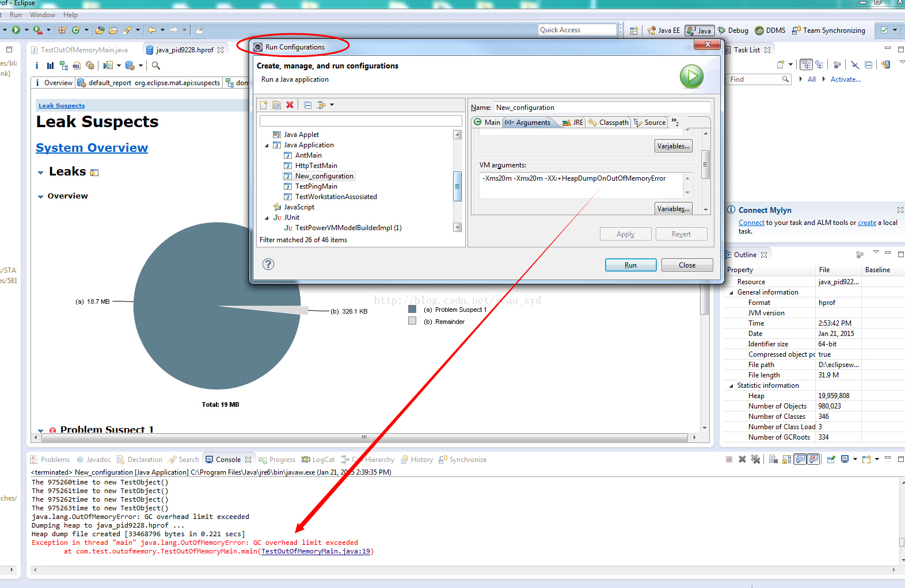This screenshot has width=905, height=588.
Task: Toggle Focus on Workweek in Task List
Action: [838, 64]
